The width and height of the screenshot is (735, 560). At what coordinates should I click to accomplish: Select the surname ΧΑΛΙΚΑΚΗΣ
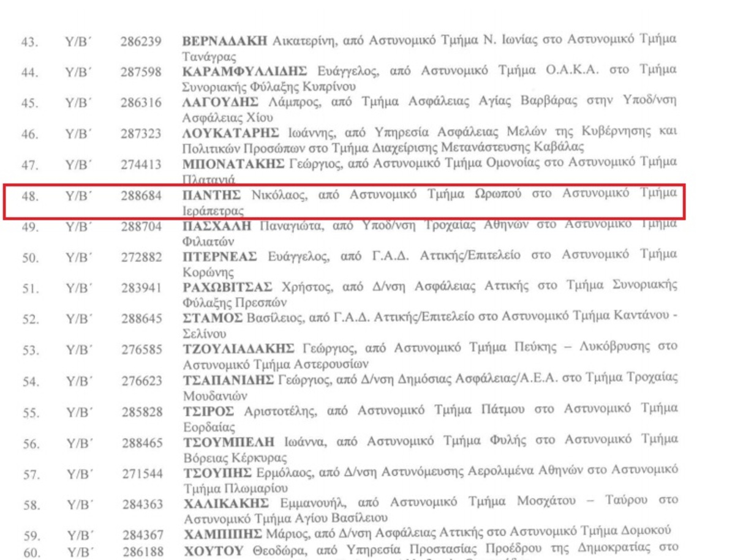[x=227, y=503]
